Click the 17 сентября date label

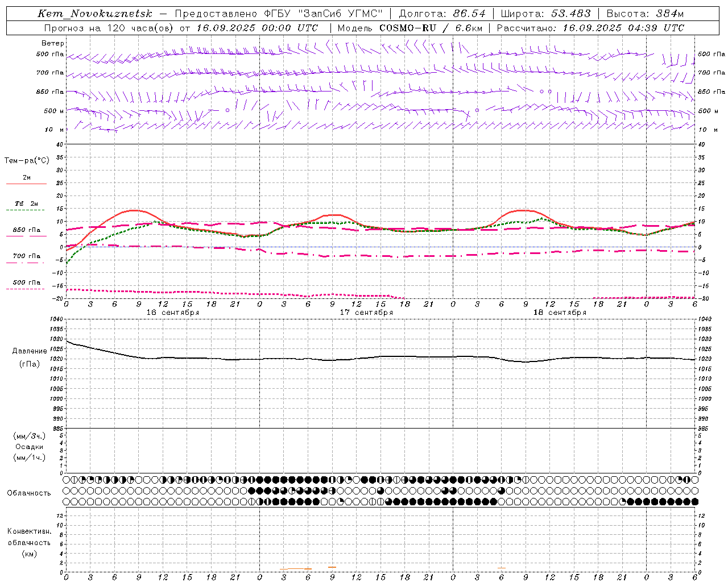point(366,313)
